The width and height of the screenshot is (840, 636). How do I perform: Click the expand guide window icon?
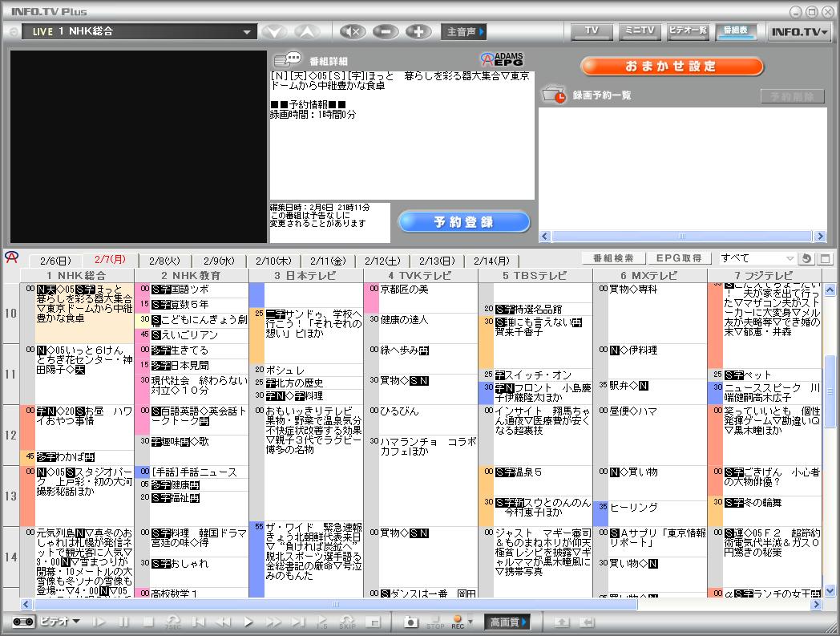[825, 258]
